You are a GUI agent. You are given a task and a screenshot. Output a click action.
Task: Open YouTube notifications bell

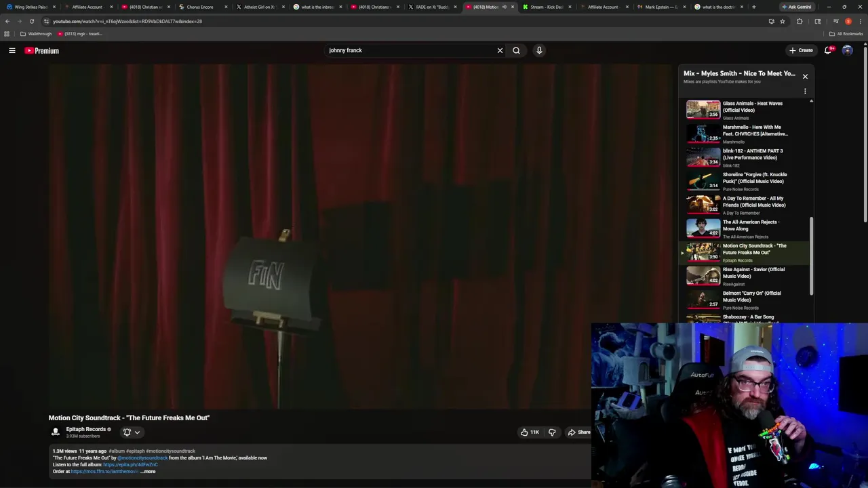(829, 50)
